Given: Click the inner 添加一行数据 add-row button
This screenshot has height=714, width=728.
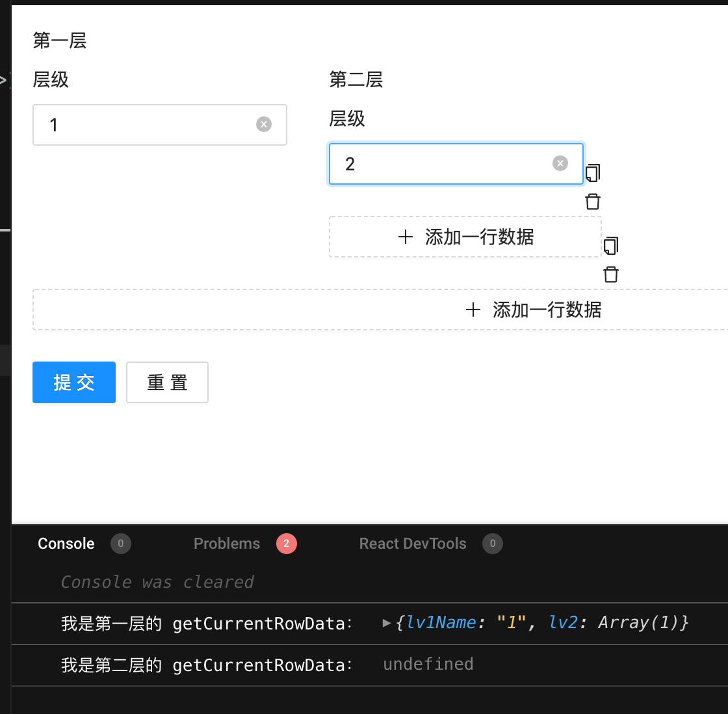Looking at the screenshot, I should [x=465, y=237].
